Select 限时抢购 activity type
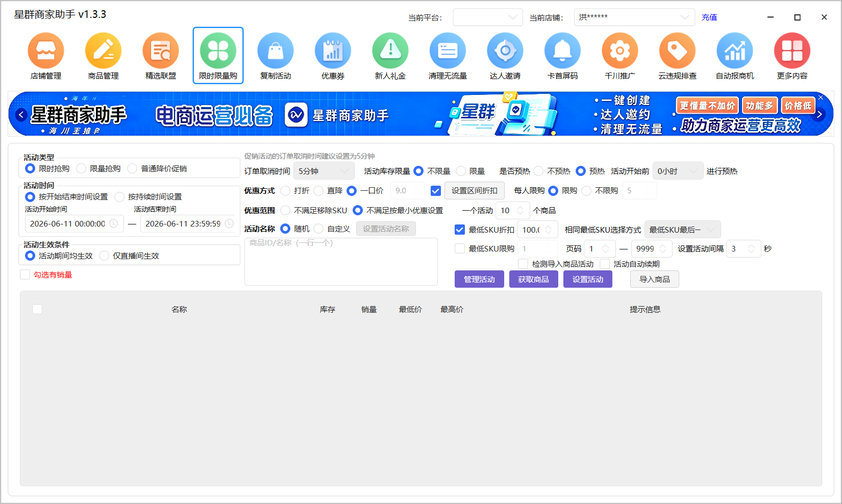The image size is (842, 504). tap(30, 168)
